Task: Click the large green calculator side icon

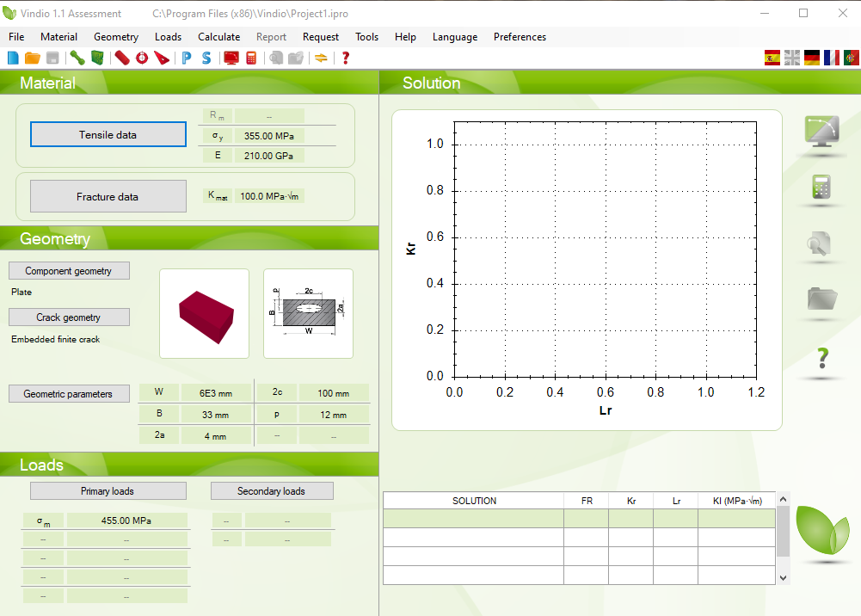Action: (821, 188)
